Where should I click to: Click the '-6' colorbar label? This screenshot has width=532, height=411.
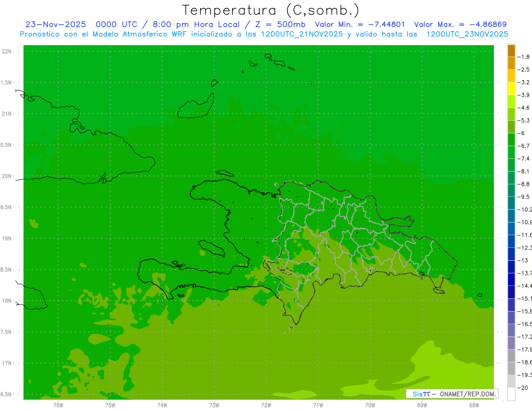pos(522,133)
